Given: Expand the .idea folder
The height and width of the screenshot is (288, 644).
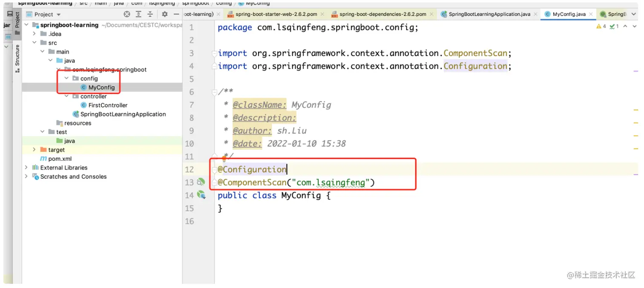Looking at the screenshot, I should tap(34, 34).
